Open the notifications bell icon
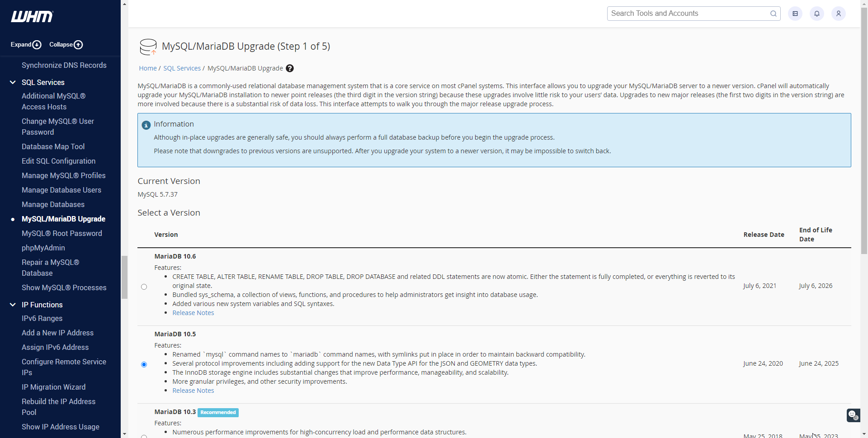The image size is (868, 438). pos(817,14)
